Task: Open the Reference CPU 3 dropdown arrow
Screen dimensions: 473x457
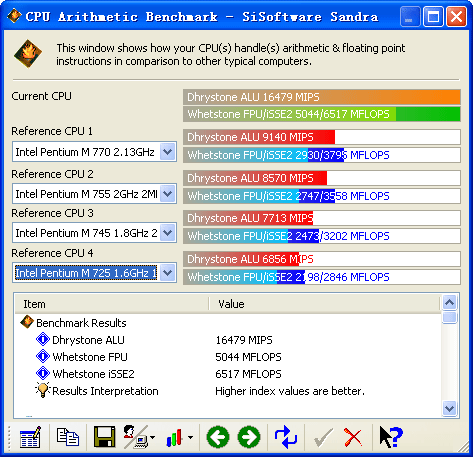Action: click(168, 233)
